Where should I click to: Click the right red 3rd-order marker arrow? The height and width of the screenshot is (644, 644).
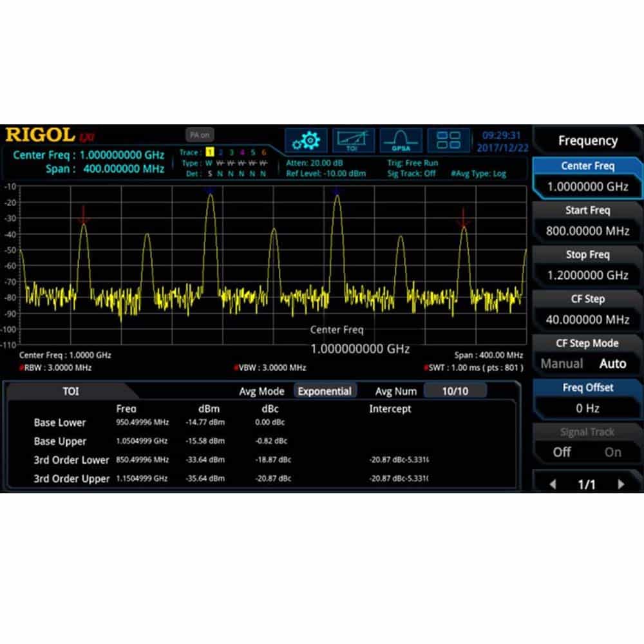[x=463, y=218]
